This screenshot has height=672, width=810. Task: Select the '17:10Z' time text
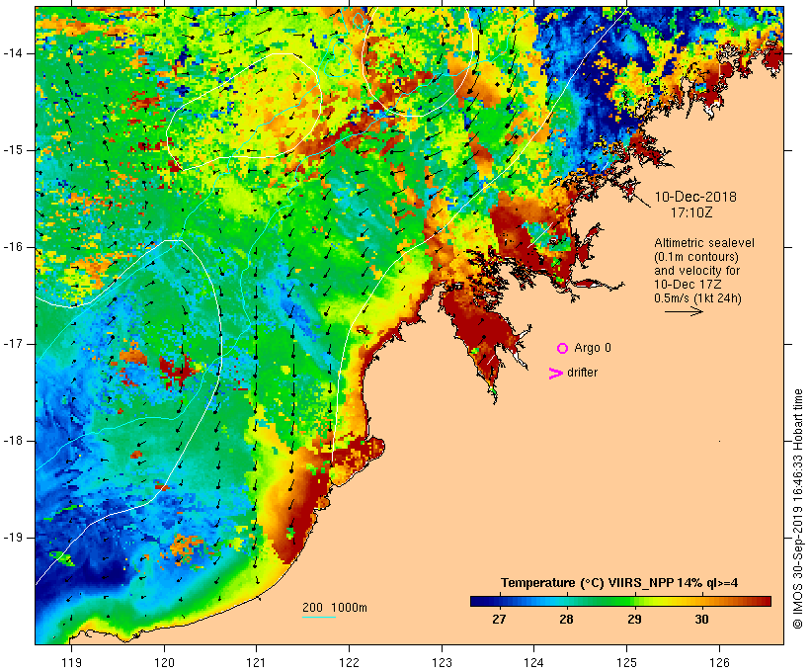click(x=691, y=212)
